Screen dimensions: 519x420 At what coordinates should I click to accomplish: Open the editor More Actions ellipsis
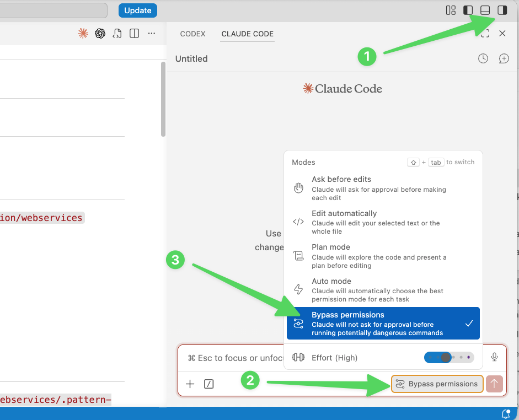(x=152, y=34)
